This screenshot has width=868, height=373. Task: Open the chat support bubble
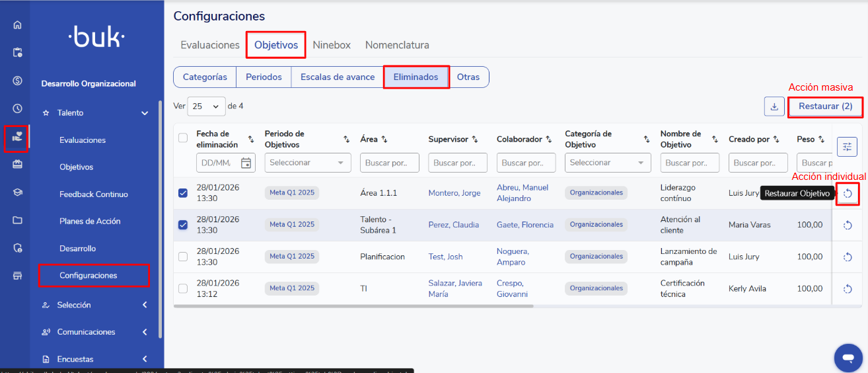click(848, 358)
